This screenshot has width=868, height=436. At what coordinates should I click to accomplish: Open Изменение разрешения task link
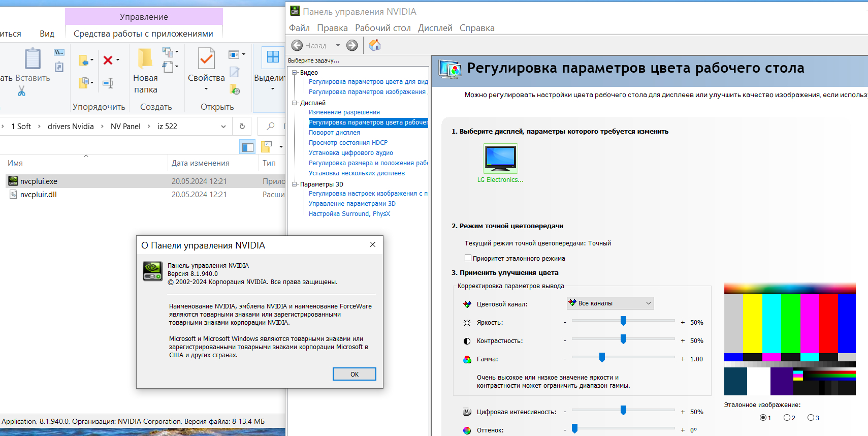coord(344,112)
